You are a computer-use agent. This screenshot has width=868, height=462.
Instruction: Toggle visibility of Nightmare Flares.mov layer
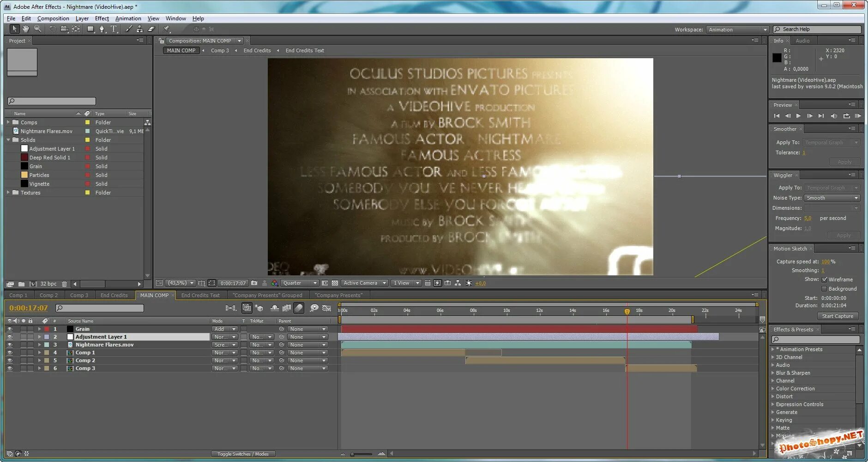click(9, 345)
